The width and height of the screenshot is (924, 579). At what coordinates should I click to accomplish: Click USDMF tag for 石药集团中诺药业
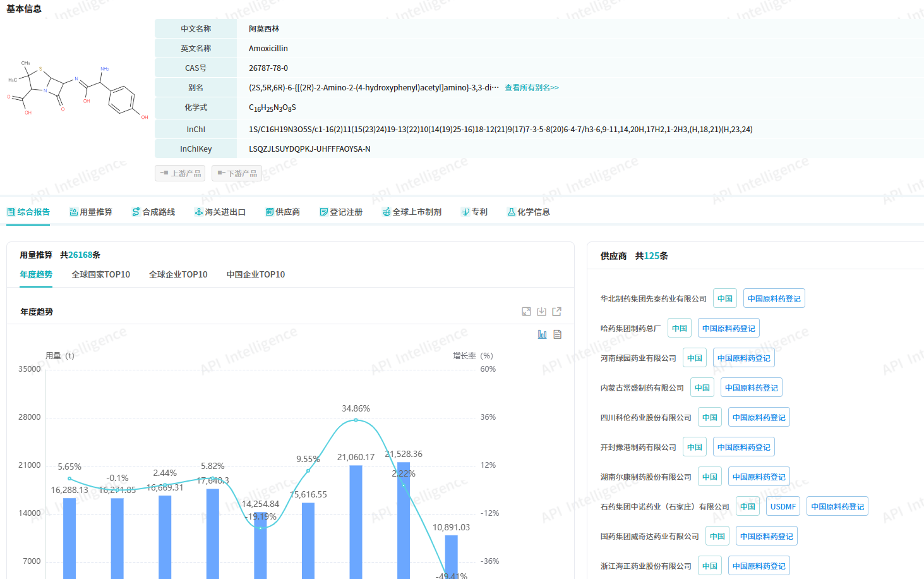pyautogui.click(x=783, y=507)
